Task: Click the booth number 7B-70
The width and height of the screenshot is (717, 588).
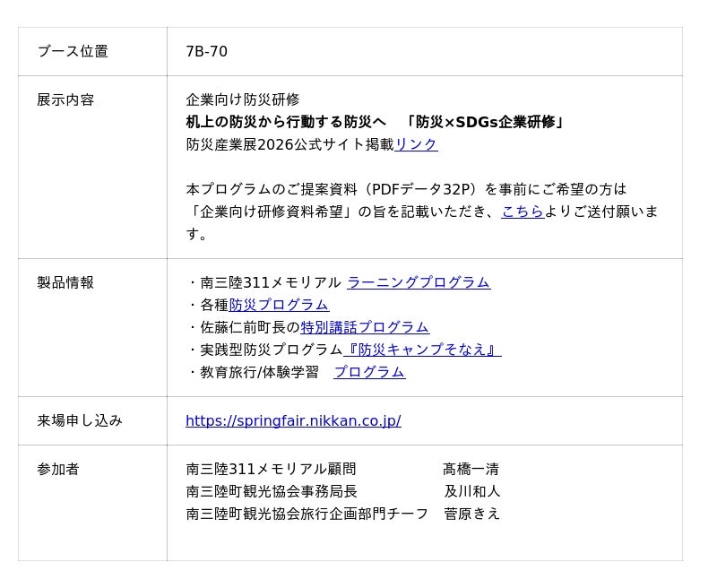Action: 206,51
